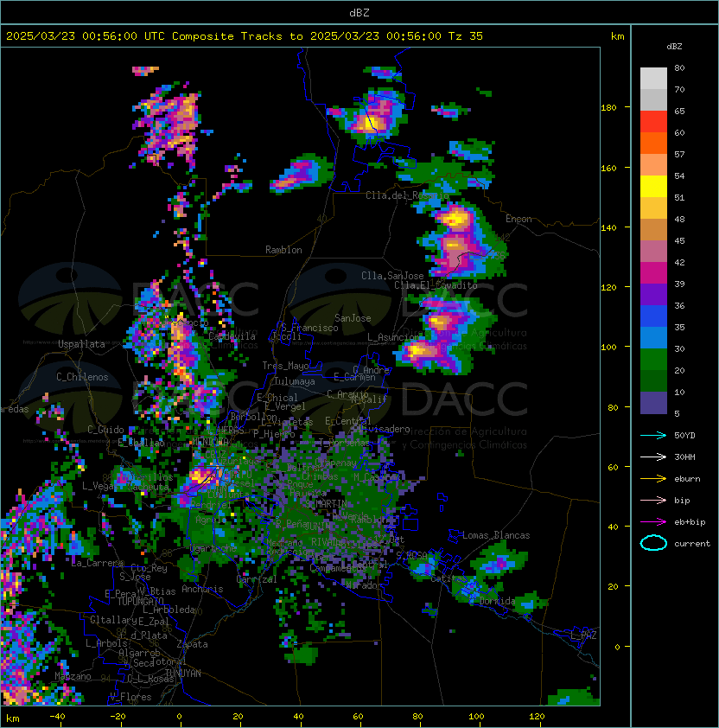Click the L_Arboleda place label
The width and height of the screenshot is (719, 728).
point(169,610)
